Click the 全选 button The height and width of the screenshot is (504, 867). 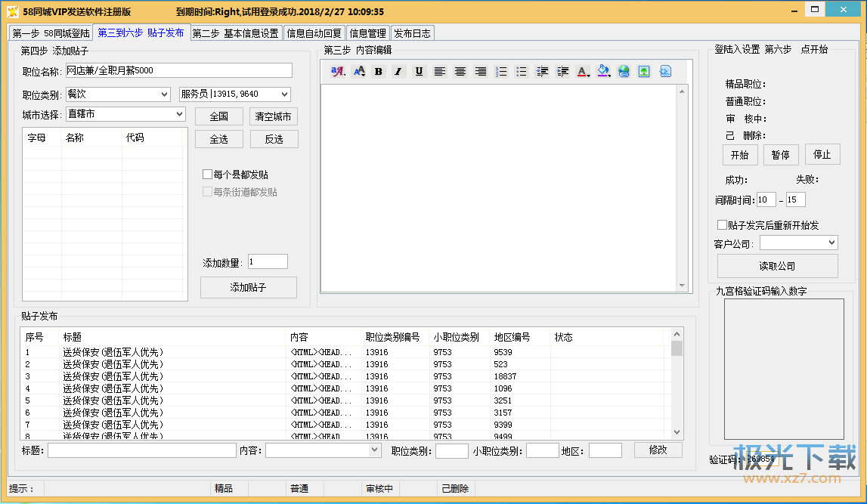219,139
